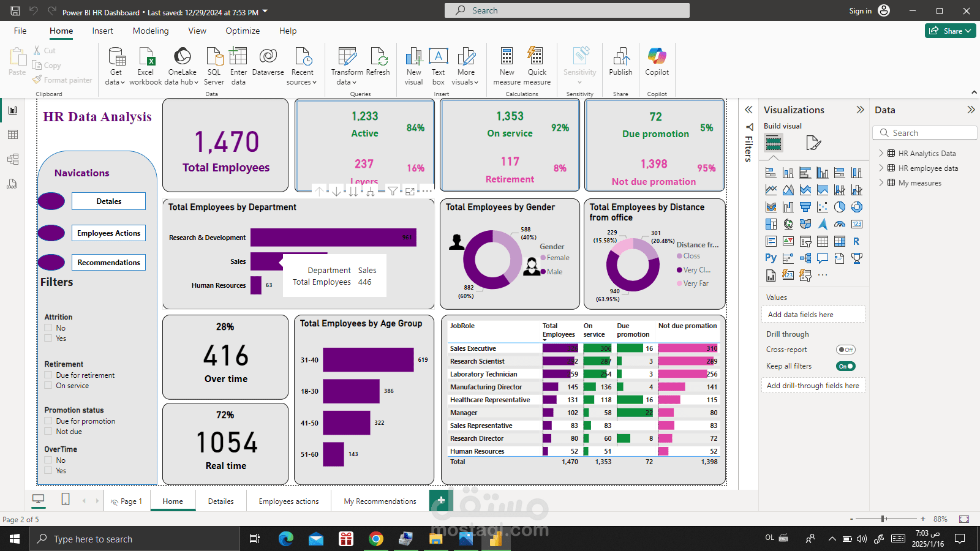Image resolution: width=980 pixels, height=551 pixels.
Task: Click the zoom in plus button
Action: point(922,519)
